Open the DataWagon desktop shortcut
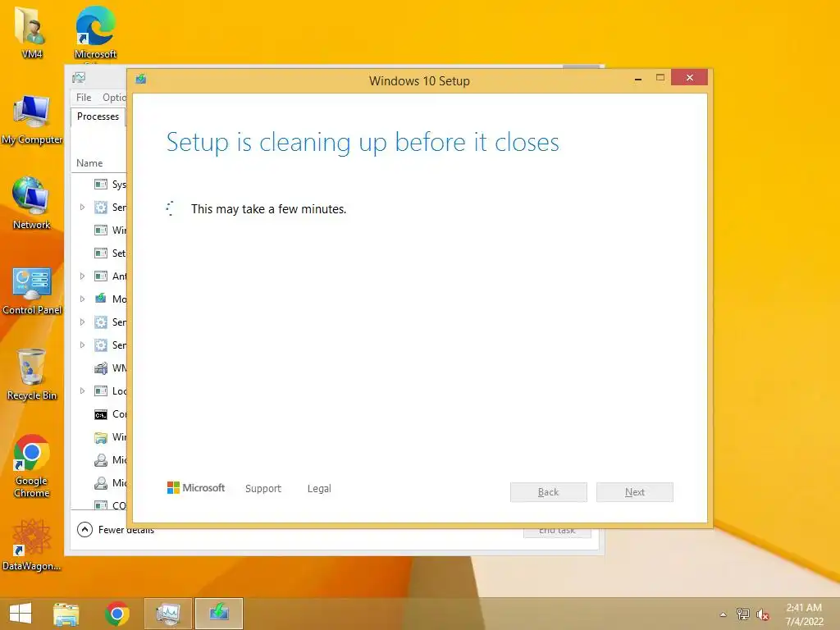 tap(31, 545)
